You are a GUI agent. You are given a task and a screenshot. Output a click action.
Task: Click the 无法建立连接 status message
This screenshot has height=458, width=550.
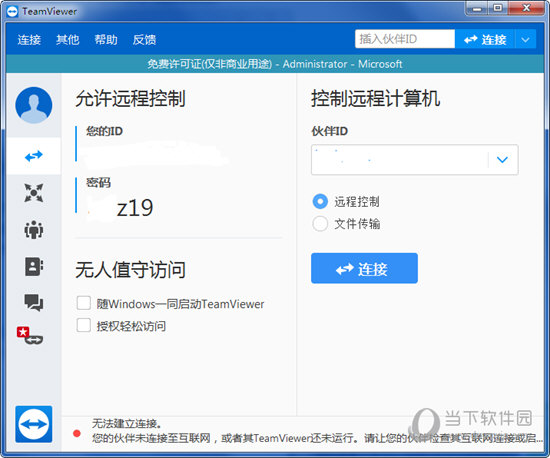127,424
